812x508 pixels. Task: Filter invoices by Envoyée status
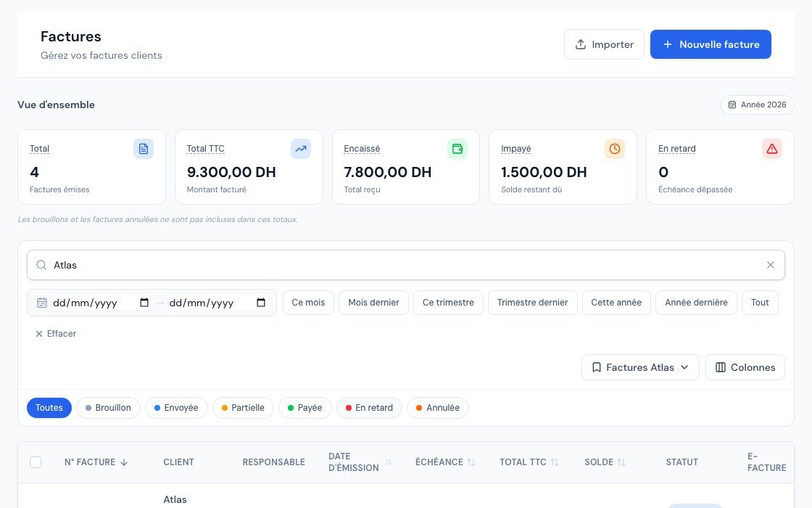pos(176,408)
